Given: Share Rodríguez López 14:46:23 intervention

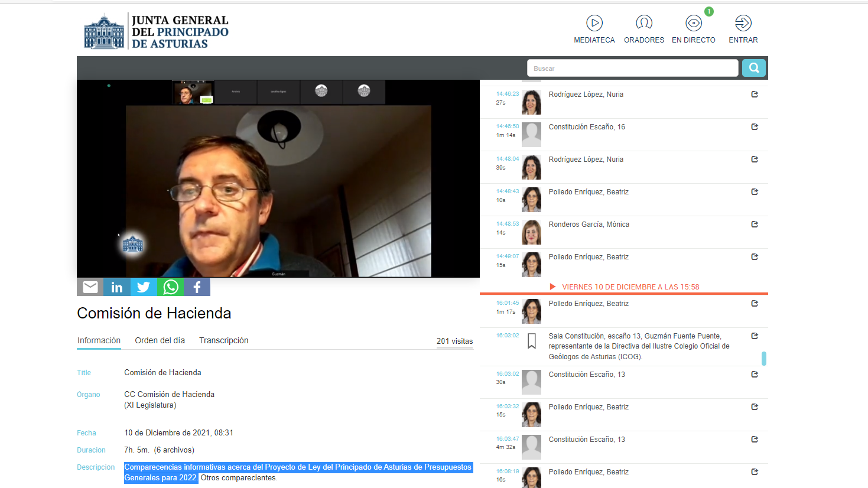Looking at the screenshot, I should click(x=755, y=95).
